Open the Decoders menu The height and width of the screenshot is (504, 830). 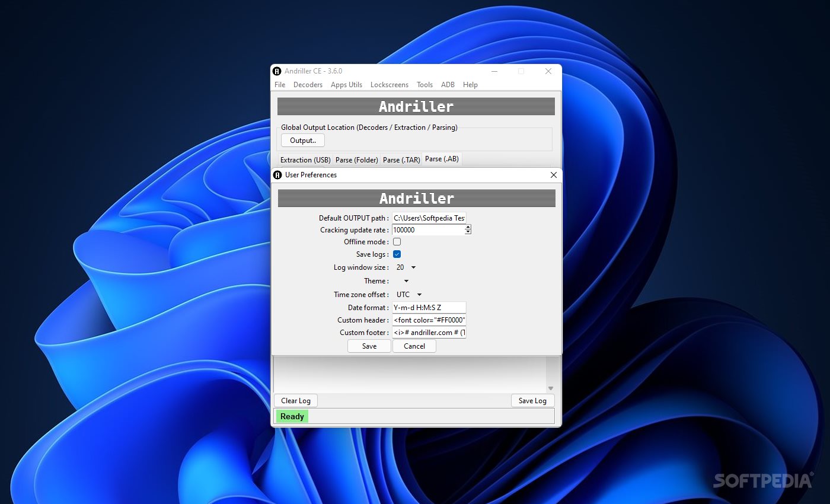pos(308,85)
